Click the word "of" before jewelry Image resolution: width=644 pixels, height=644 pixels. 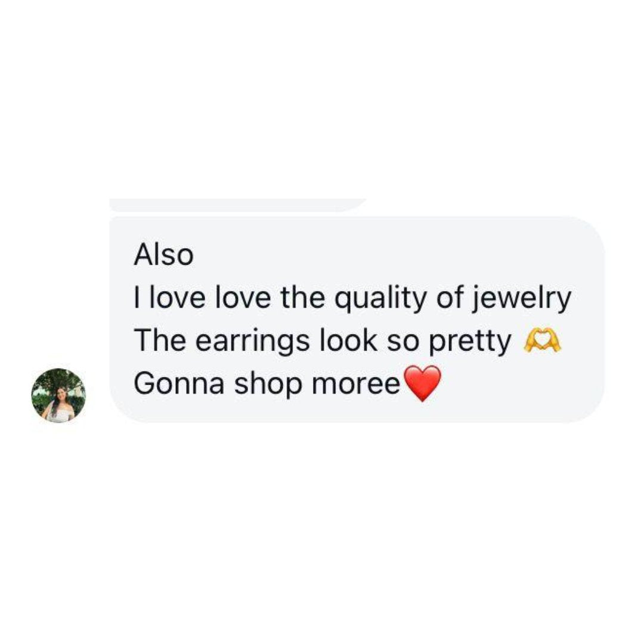pyautogui.click(x=450, y=298)
